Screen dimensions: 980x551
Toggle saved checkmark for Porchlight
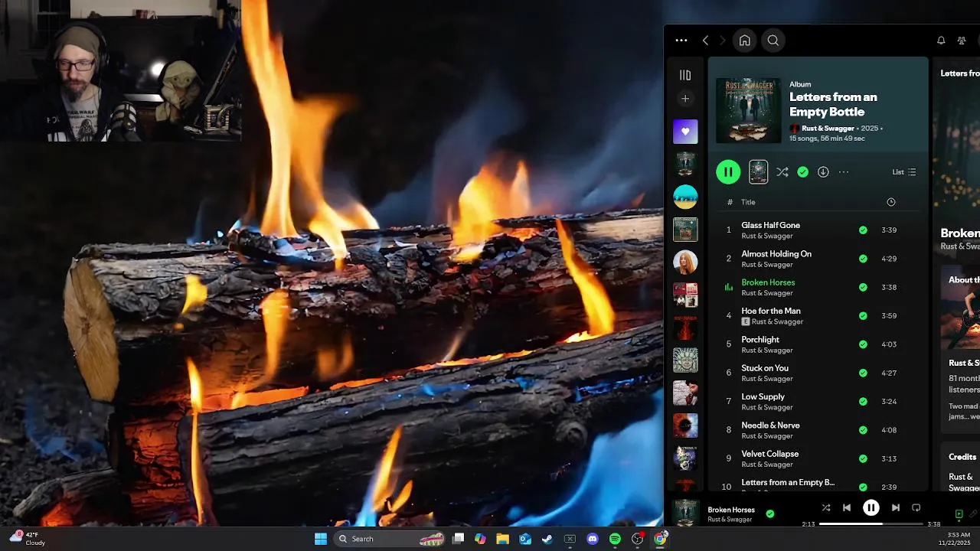[x=863, y=344]
